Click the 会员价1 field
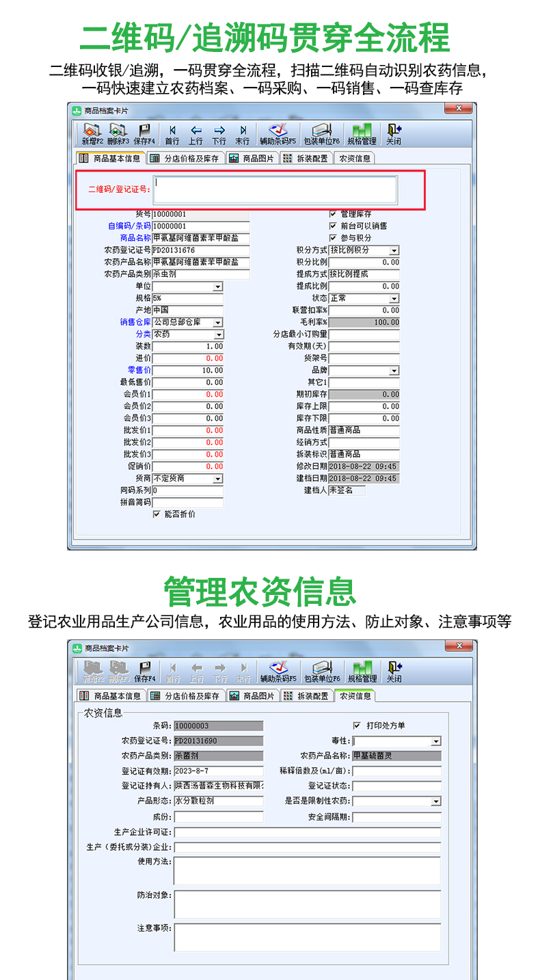540x980 pixels. [x=187, y=394]
